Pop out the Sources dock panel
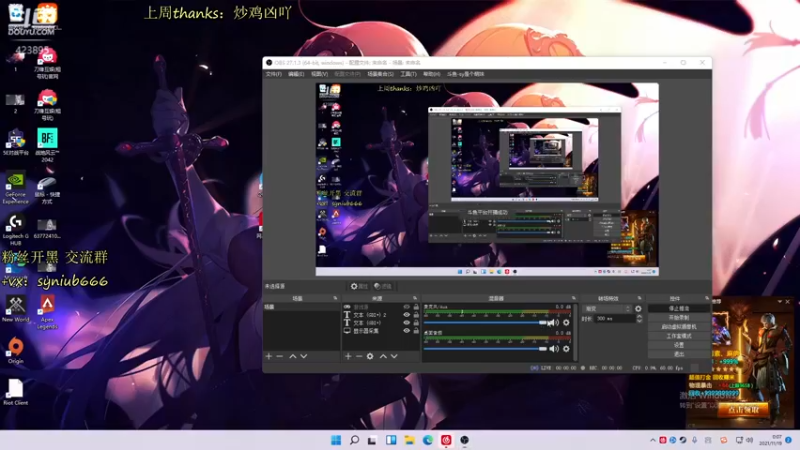Image resolution: width=800 pixels, height=450 pixels. 415,298
